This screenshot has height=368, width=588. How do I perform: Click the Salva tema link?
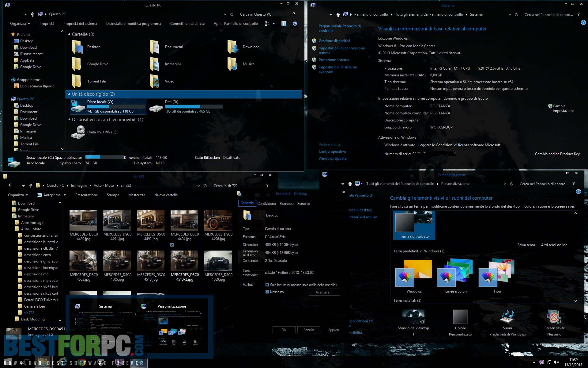tap(526, 245)
